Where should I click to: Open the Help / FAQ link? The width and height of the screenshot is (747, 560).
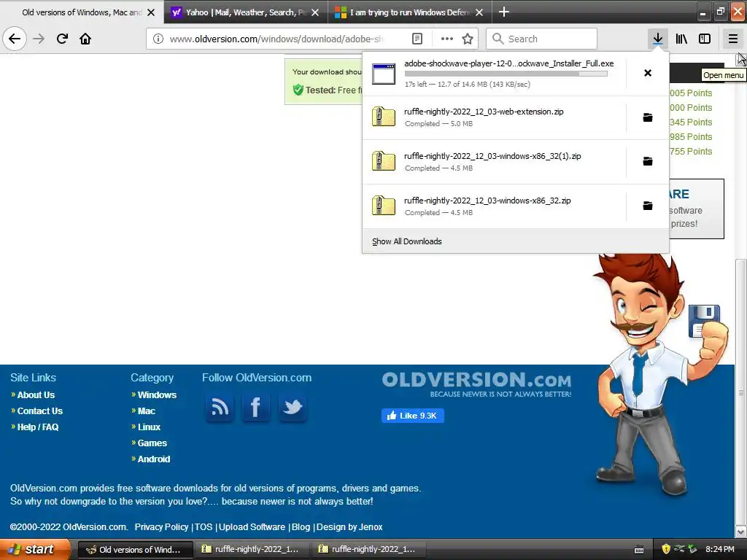38,427
